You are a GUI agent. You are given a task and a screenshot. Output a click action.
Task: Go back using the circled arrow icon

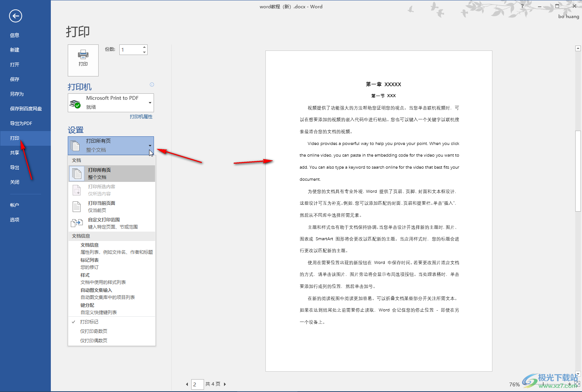pos(15,16)
